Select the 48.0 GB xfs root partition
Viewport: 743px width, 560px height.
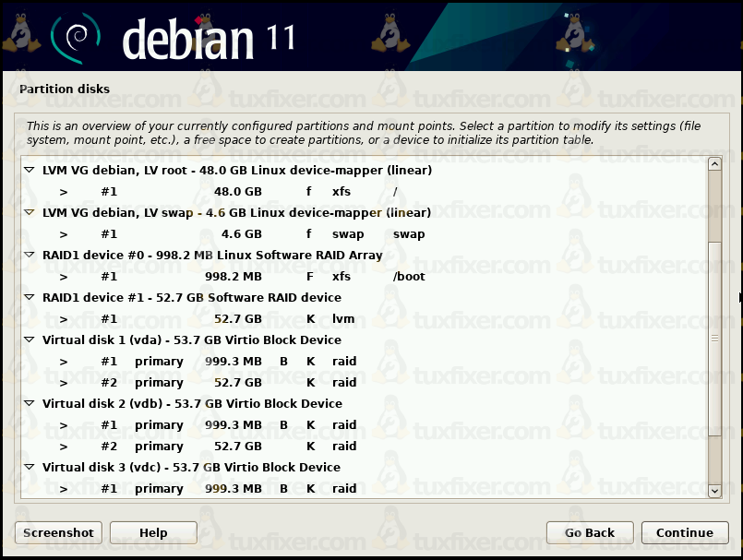pyautogui.click(x=231, y=192)
